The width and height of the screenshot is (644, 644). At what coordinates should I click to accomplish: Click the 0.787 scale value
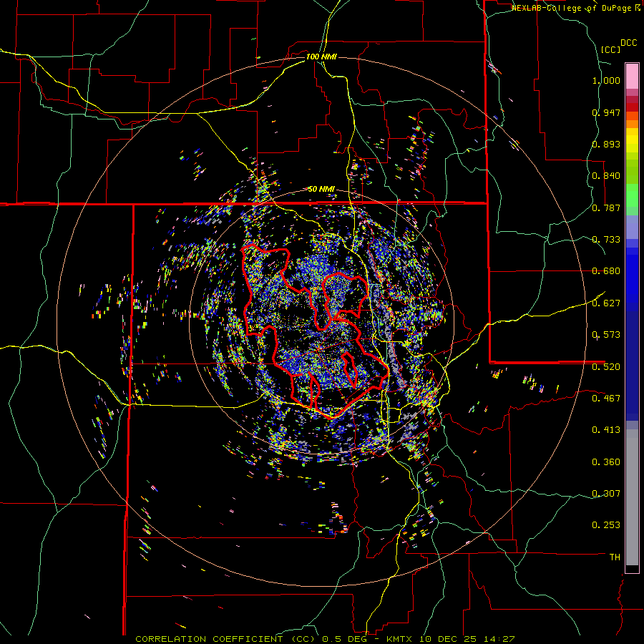tap(606, 208)
